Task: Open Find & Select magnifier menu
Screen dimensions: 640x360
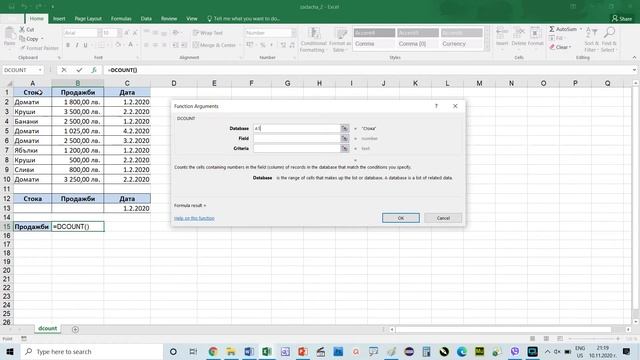Action: click(608, 39)
